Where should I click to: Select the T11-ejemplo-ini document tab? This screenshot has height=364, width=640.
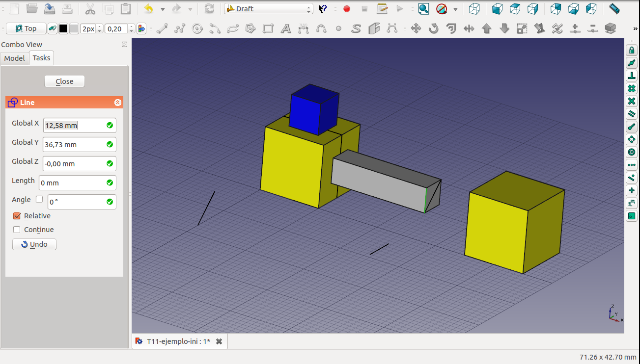(178, 341)
